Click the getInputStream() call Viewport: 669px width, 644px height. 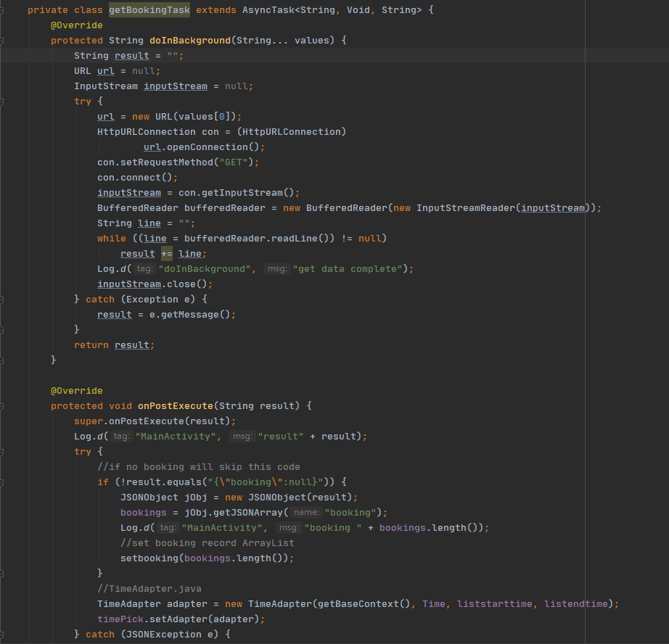coord(248,193)
